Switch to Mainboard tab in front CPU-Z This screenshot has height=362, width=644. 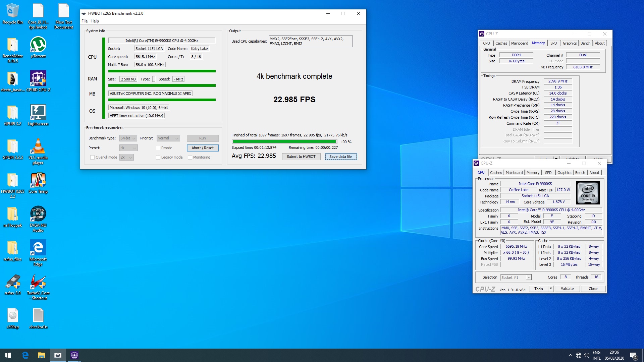514,173
